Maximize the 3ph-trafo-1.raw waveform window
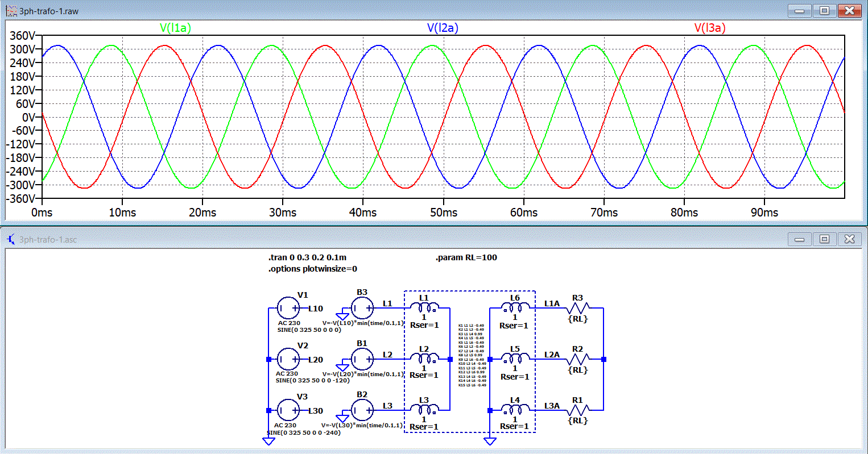 coord(824,11)
